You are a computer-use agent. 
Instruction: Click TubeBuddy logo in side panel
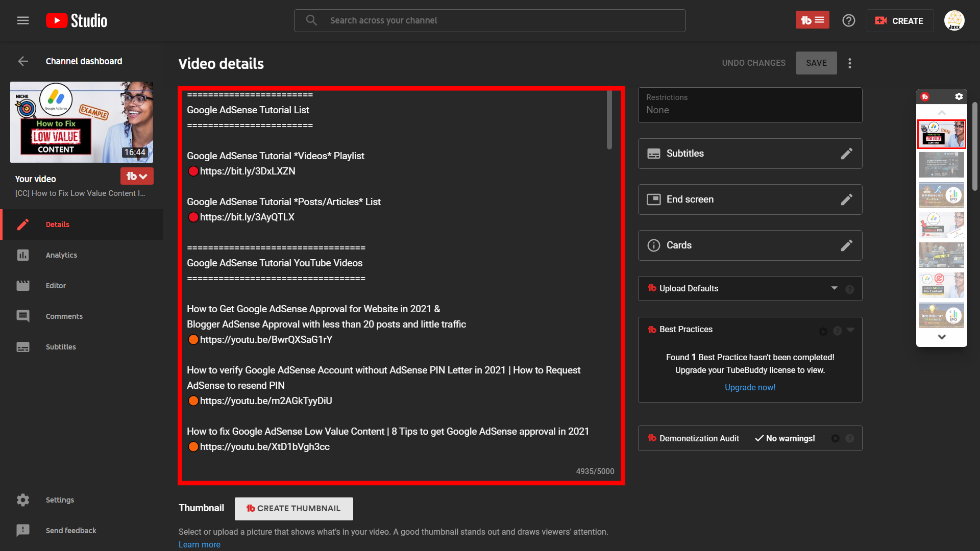925,96
